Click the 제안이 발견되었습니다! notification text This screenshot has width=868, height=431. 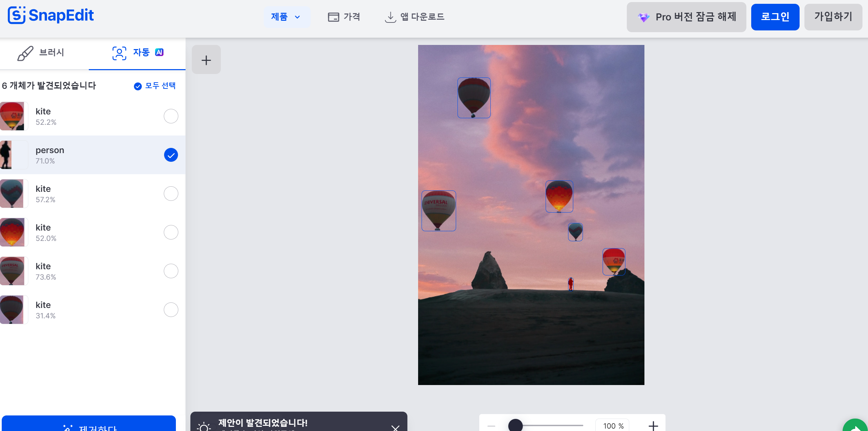263,423
